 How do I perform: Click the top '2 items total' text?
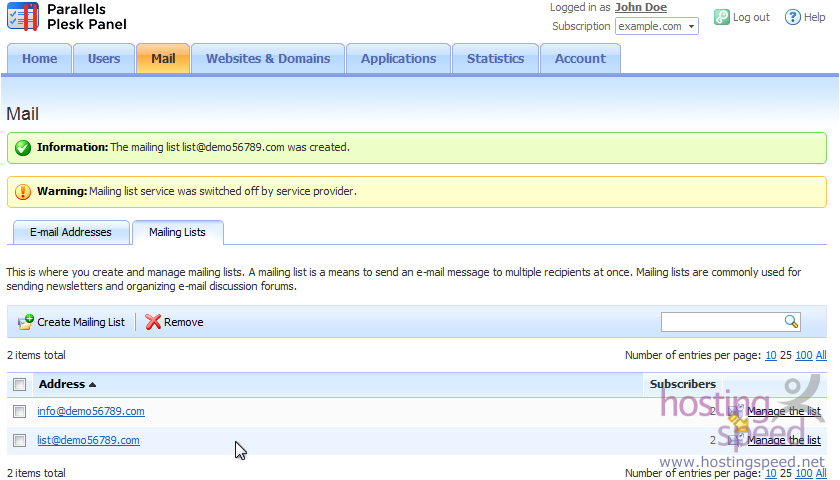[x=36, y=355]
